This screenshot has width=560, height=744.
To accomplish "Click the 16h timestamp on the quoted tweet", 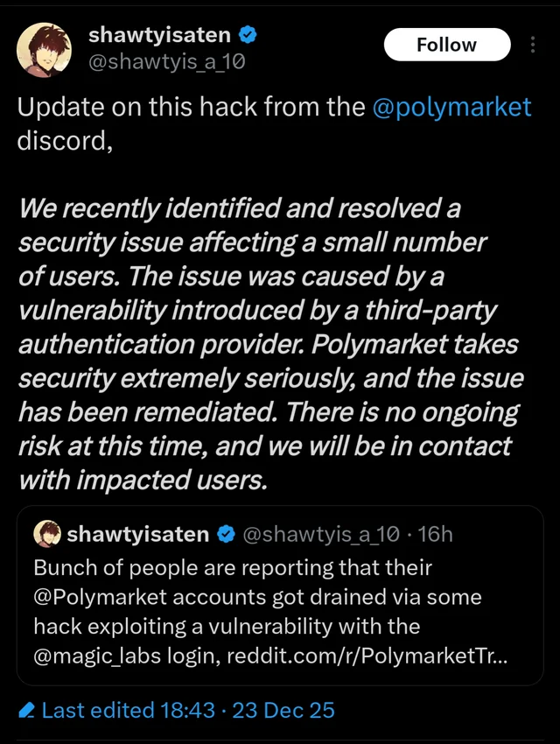I will [436, 534].
